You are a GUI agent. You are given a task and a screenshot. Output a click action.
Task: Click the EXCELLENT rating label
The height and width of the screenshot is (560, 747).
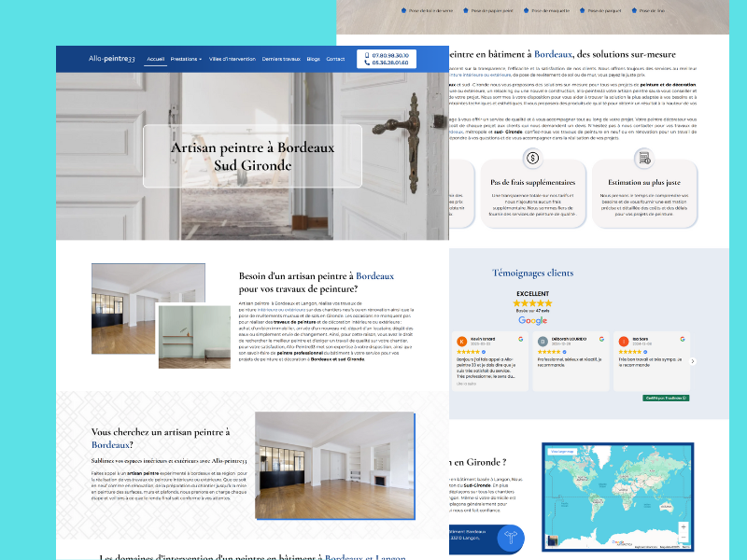[x=532, y=294]
